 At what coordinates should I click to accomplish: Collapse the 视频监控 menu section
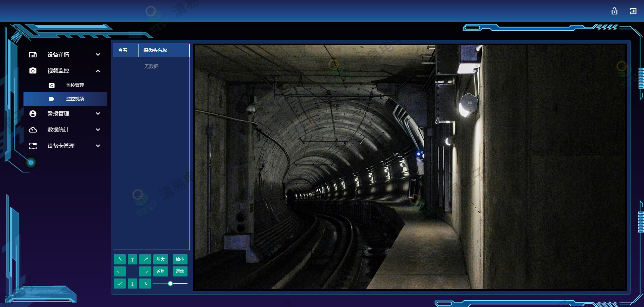[x=65, y=71]
